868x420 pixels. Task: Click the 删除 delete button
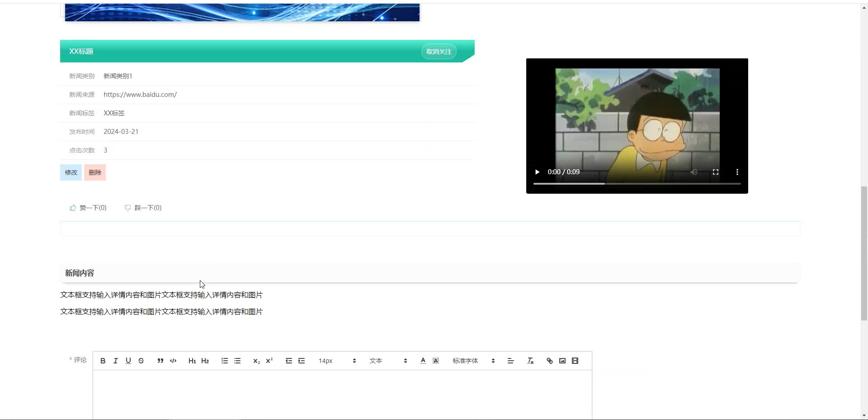[x=95, y=172]
